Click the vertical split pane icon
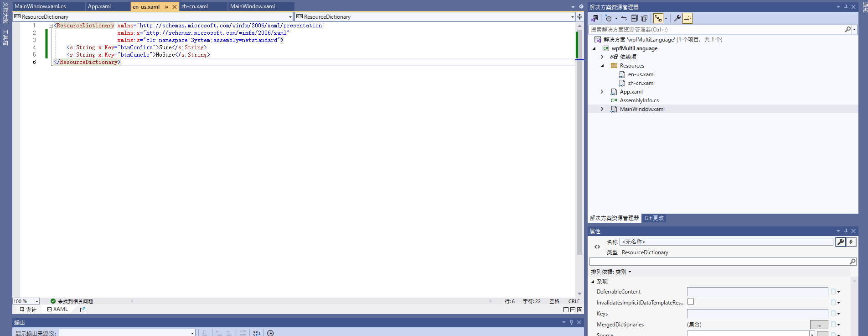Image resolution: width=868 pixels, height=336 pixels. click(x=566, y=310)
